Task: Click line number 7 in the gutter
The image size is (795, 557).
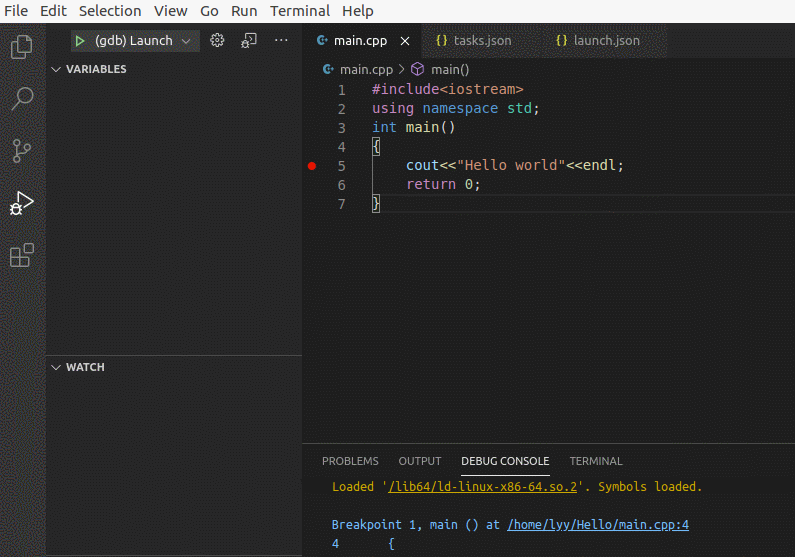Action: click(342, 204)
